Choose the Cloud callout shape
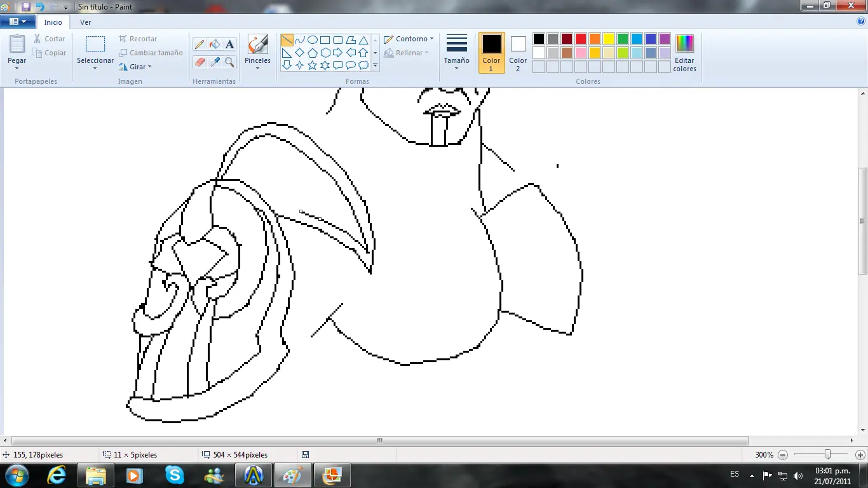Viewport: 868px width, 488px height. pyautogui.click(x=363, y=65)
